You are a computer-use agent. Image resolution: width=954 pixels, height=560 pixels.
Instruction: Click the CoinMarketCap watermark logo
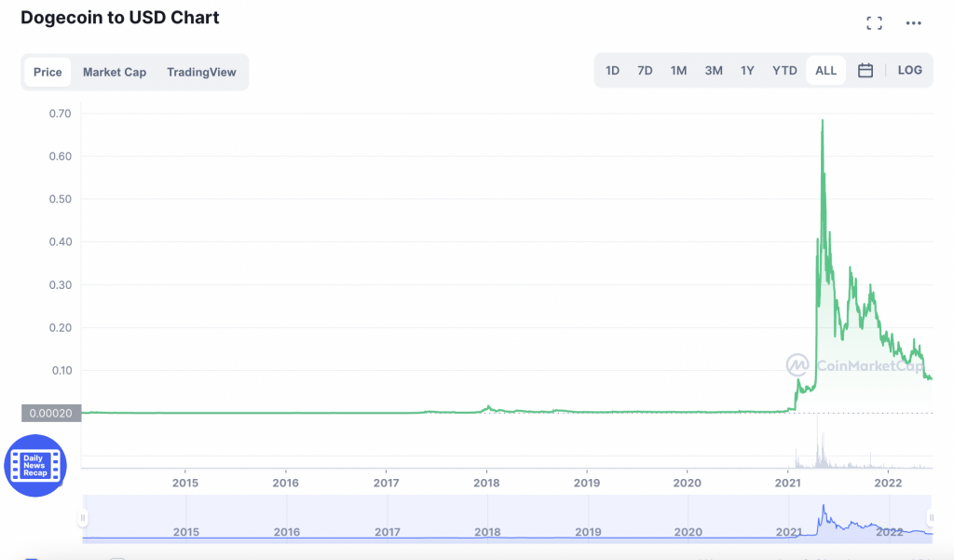(x=854, y=365)
